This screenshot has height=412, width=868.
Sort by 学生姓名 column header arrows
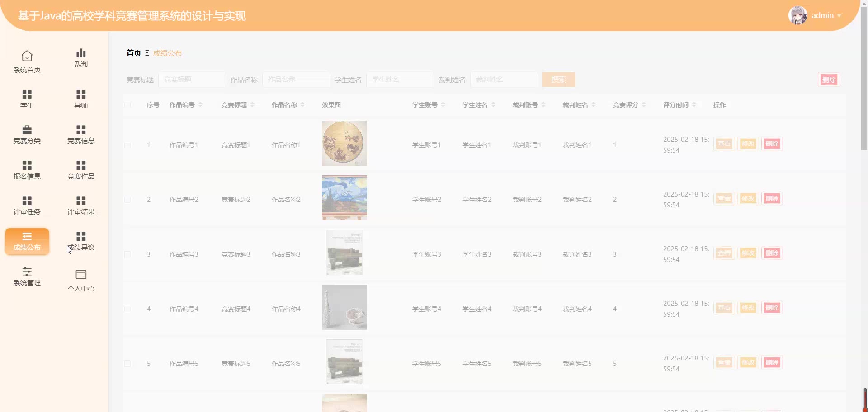(x=493, y=105)
